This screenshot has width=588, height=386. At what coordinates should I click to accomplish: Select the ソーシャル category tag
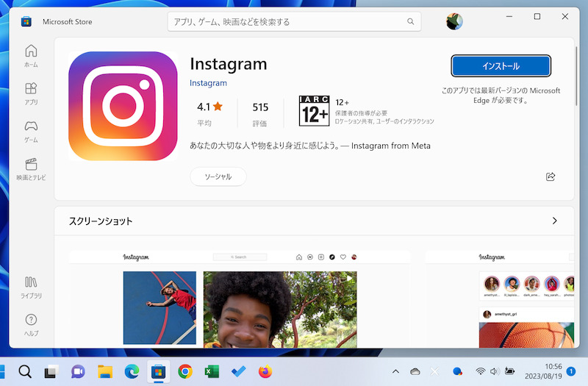(x=218, y=176)
